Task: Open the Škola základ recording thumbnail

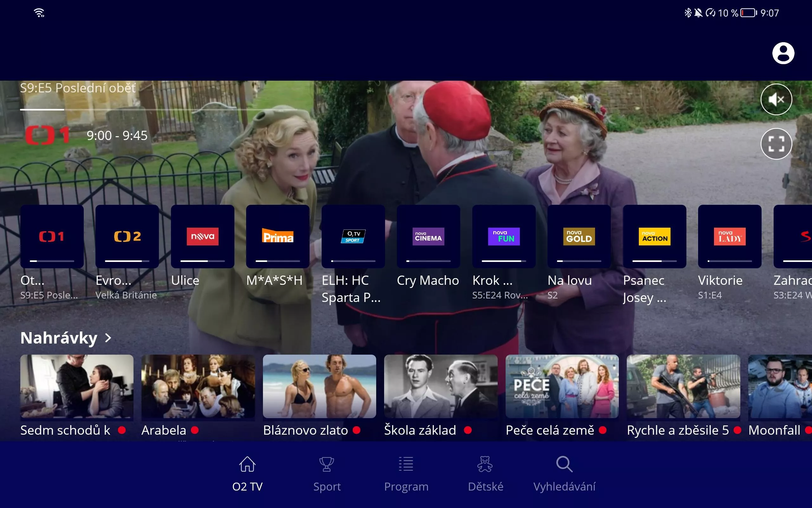Action: pos(441,386)
